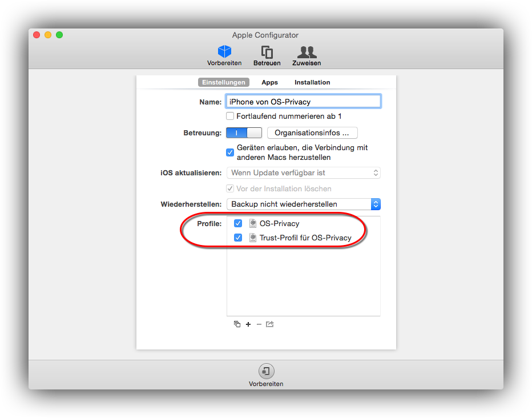Uncheck the OS-Privacy profile checkbox

pos(238,223)
